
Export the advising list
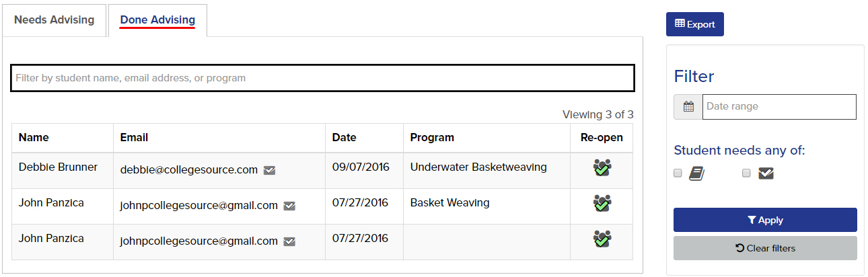pos(695,24)
